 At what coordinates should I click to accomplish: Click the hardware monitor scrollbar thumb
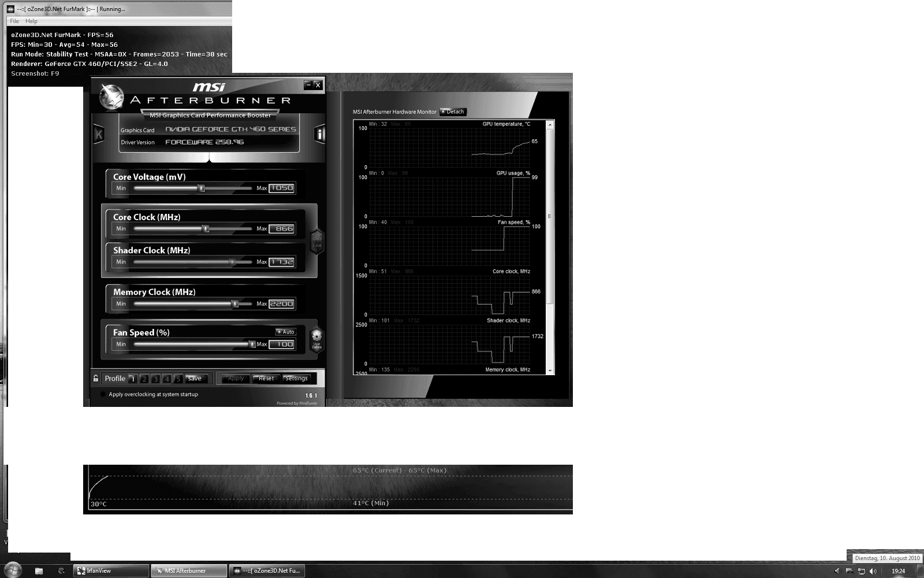click(550, 216)
